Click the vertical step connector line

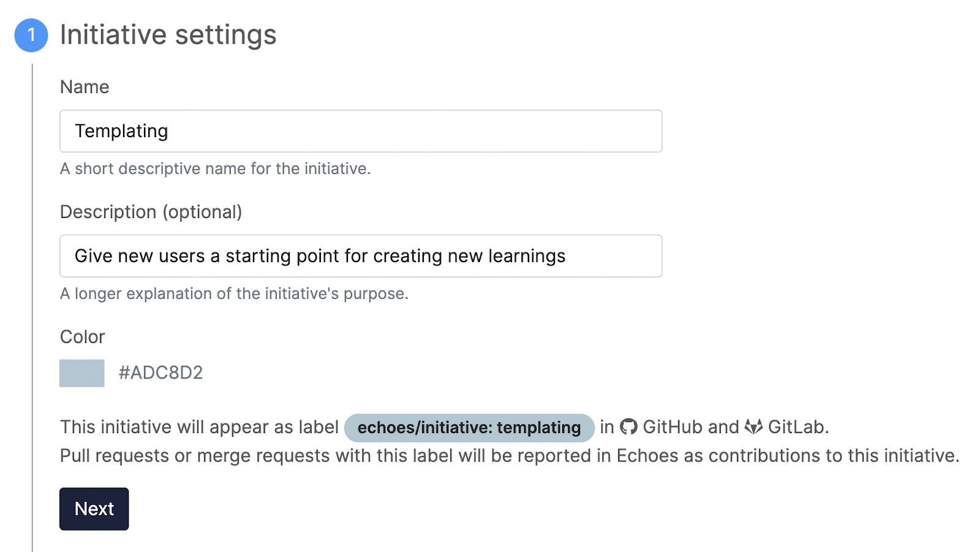[32, 306]
